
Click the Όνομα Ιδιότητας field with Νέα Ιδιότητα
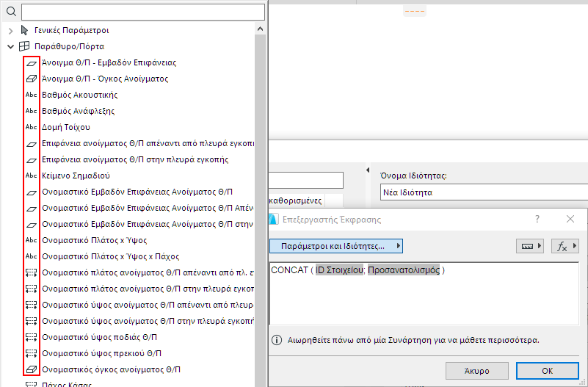click(484, 192)
